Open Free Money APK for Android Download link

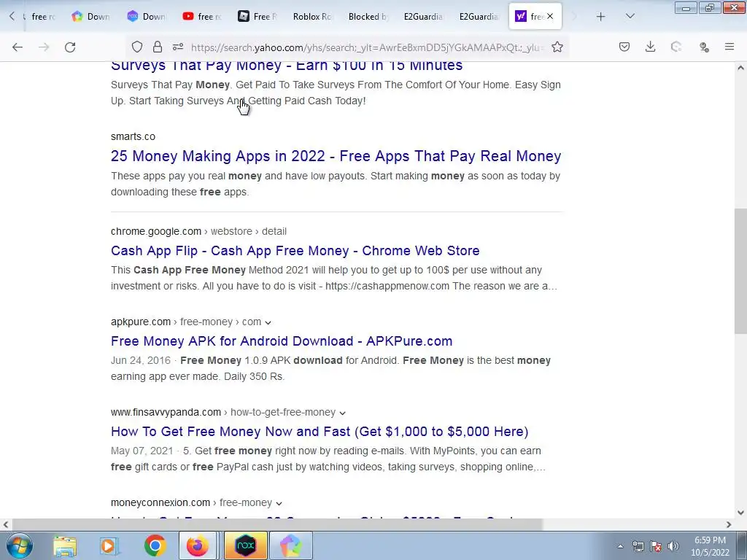click(282, 341)
